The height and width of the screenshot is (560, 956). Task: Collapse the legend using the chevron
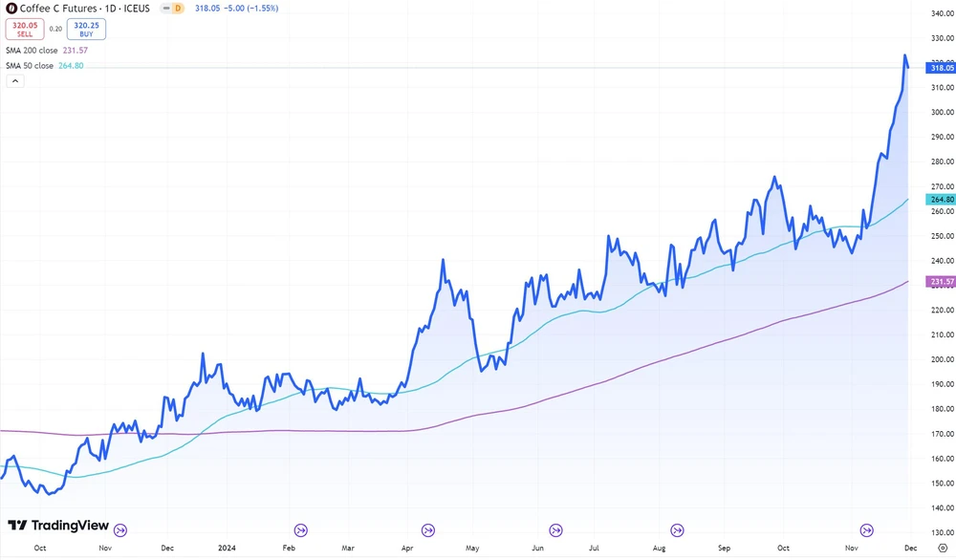tap(14, 80)
